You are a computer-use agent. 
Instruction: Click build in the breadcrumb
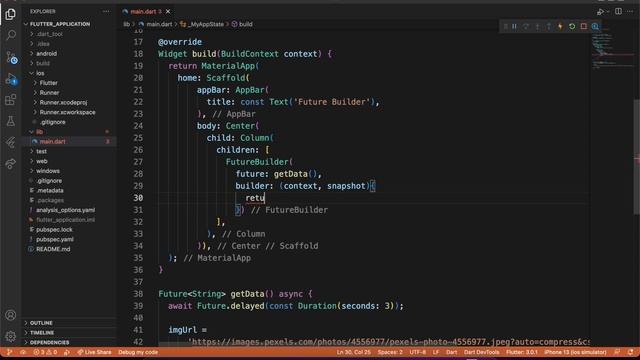(x=245, y=24)
